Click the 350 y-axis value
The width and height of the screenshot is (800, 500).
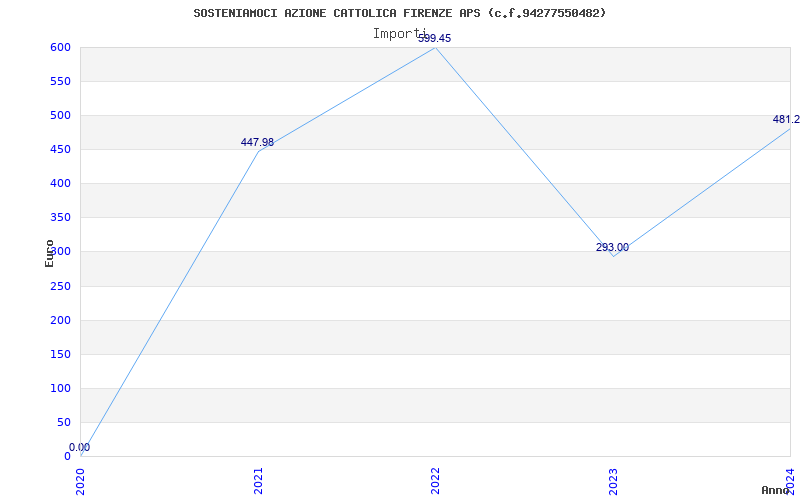coord(60,218)
